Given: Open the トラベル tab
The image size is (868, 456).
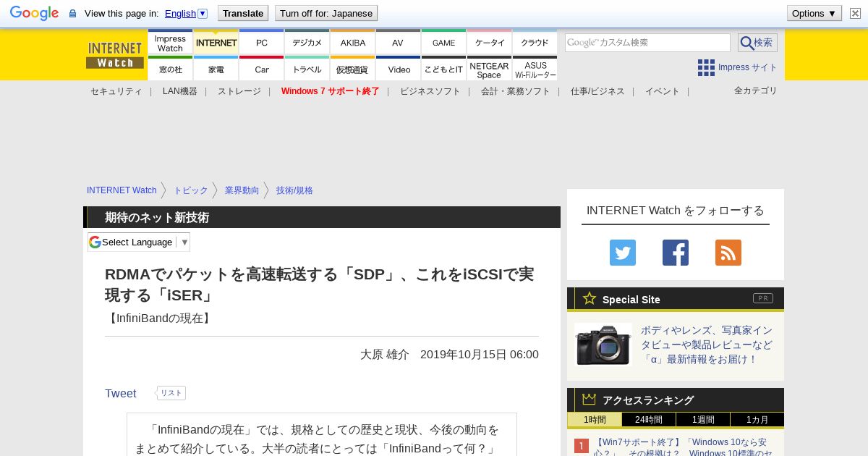Looking at the screenshot, I should point(307,69).
